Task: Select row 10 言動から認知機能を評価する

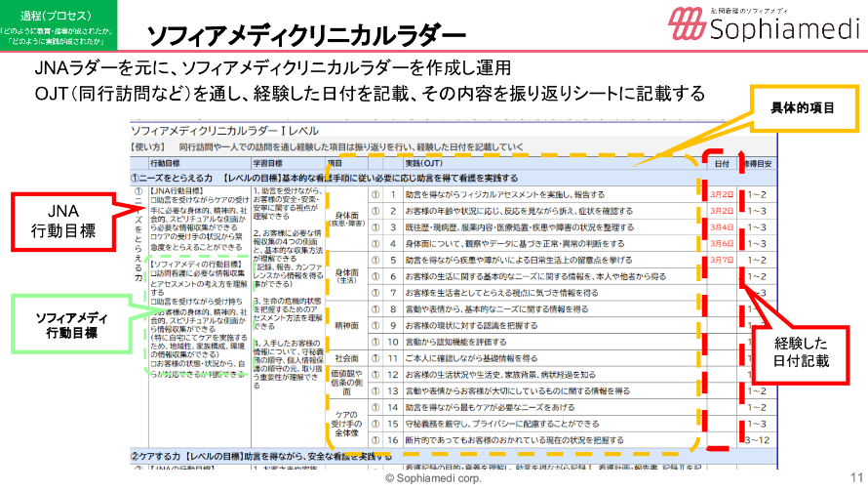Action: point(455,343)
